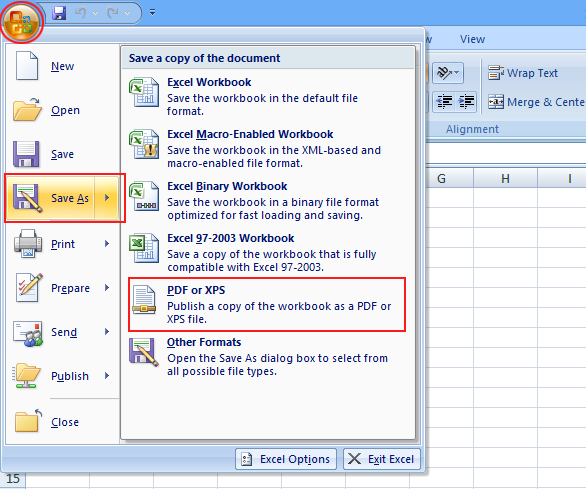Image resolution: width=586 pixels, height=489 pixels.
Task: Click the Publish network folder icon
Action: (26, 376)
